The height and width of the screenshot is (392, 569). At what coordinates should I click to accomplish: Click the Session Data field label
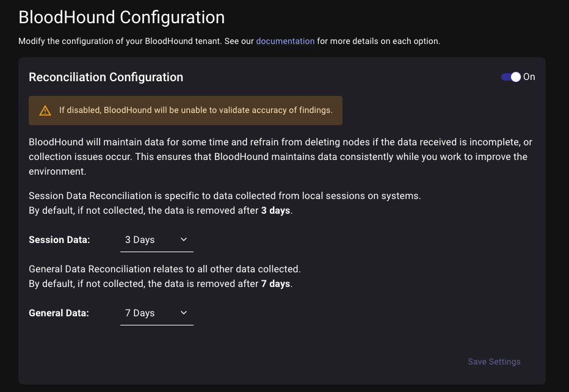click(x=59, y=240)
